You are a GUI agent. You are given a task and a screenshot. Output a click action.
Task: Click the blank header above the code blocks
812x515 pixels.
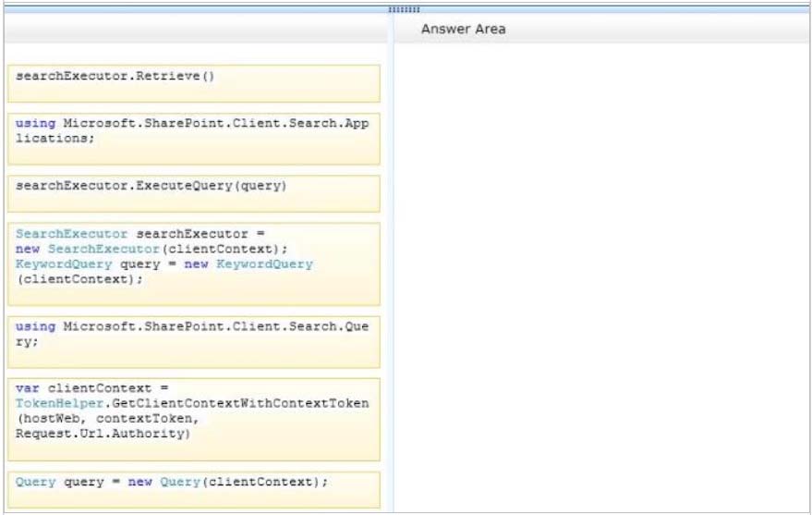point(194,30)
